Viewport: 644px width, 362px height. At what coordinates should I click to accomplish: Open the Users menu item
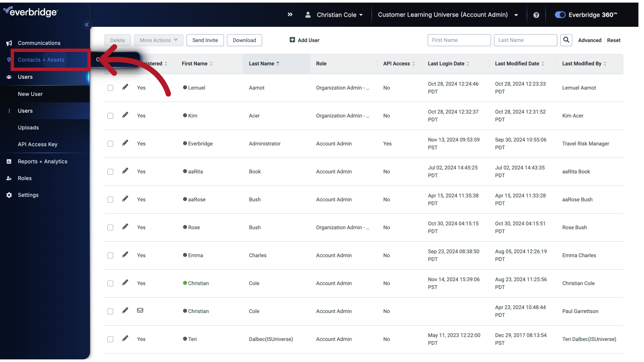pos(25,76)
